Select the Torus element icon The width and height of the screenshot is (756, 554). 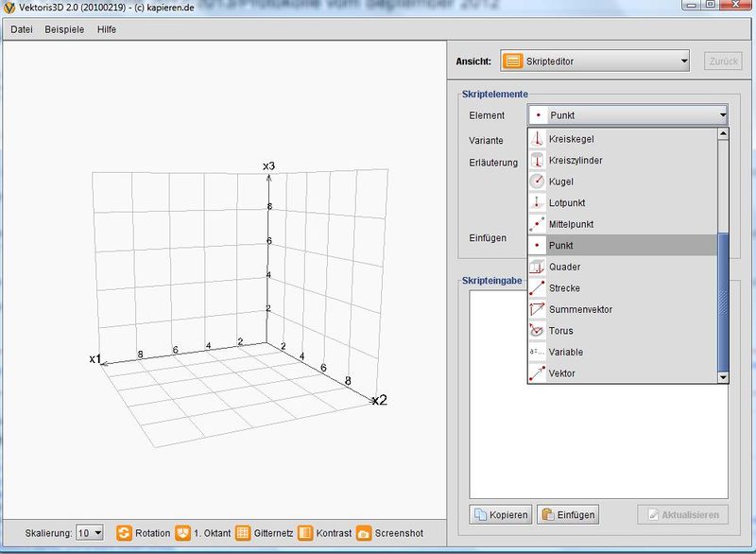pos(537,331)
